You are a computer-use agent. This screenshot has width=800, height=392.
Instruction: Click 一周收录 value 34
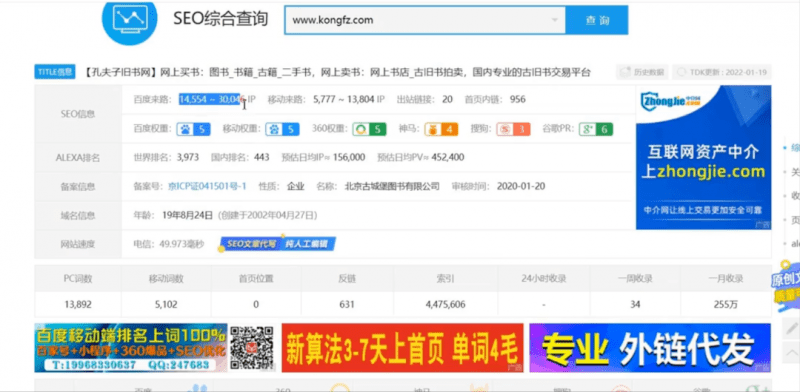coord(635,305)
